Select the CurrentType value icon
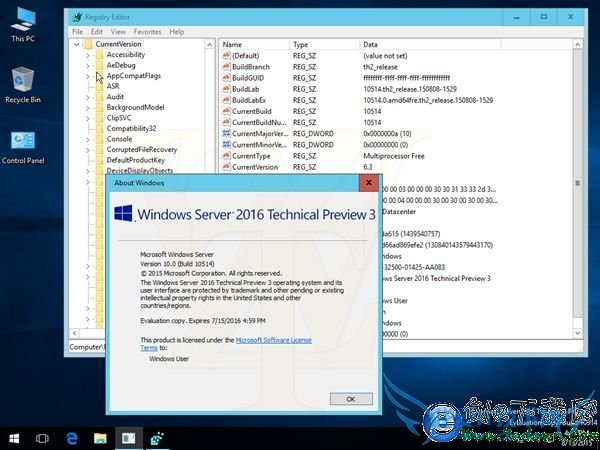Viewport: 600px width, 450px height. (x=226, y=156)
